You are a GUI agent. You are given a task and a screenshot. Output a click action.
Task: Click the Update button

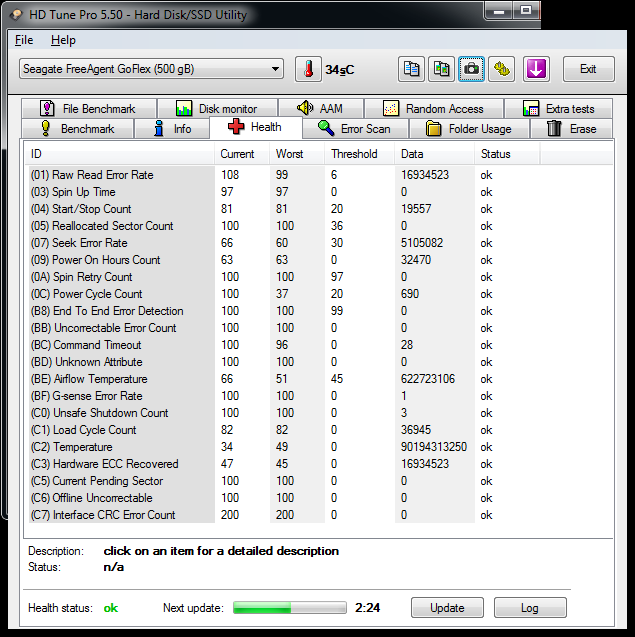click(x=447, y=608)
